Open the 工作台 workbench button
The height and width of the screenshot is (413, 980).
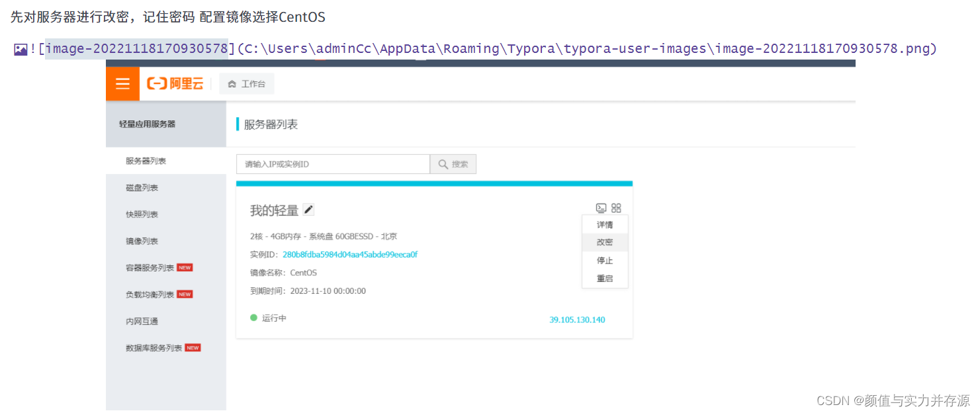pos(246,84)
